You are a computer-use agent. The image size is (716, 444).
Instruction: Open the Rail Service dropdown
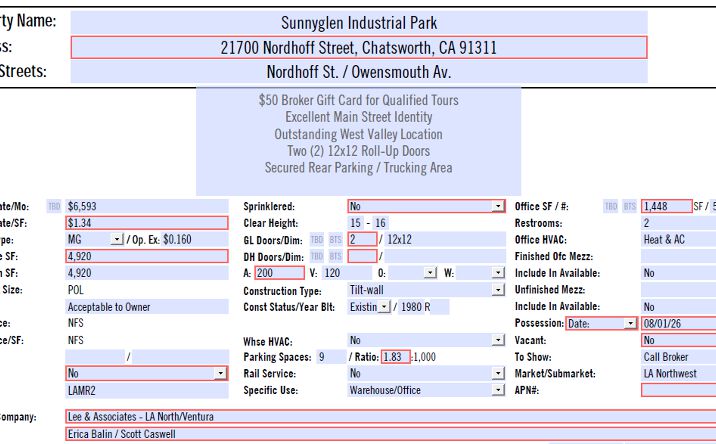498,373
